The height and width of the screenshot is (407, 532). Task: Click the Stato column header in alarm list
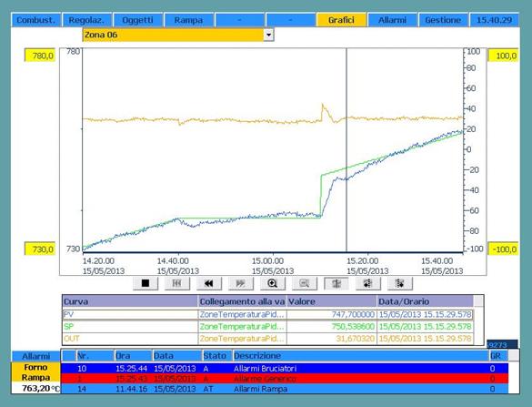point(217,356)
